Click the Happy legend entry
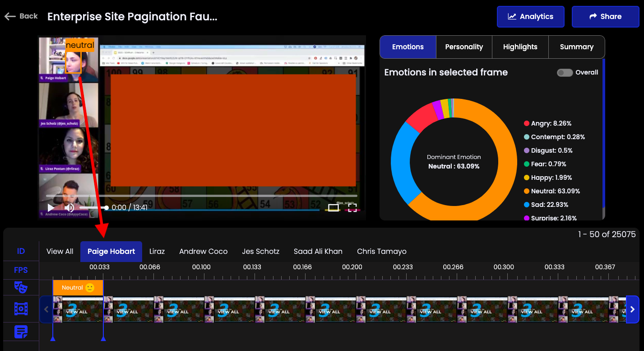 [x=548, y=178]
